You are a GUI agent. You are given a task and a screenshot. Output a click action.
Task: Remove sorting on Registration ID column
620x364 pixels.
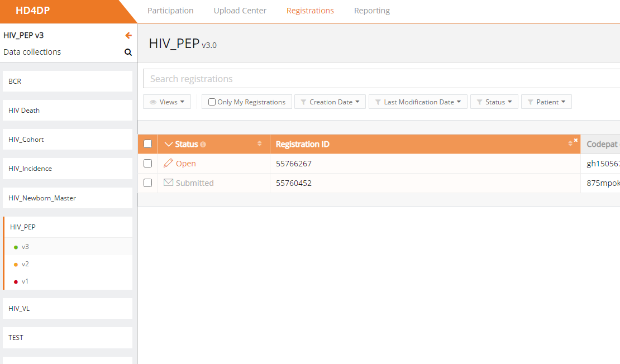click(x=576, y=140)
